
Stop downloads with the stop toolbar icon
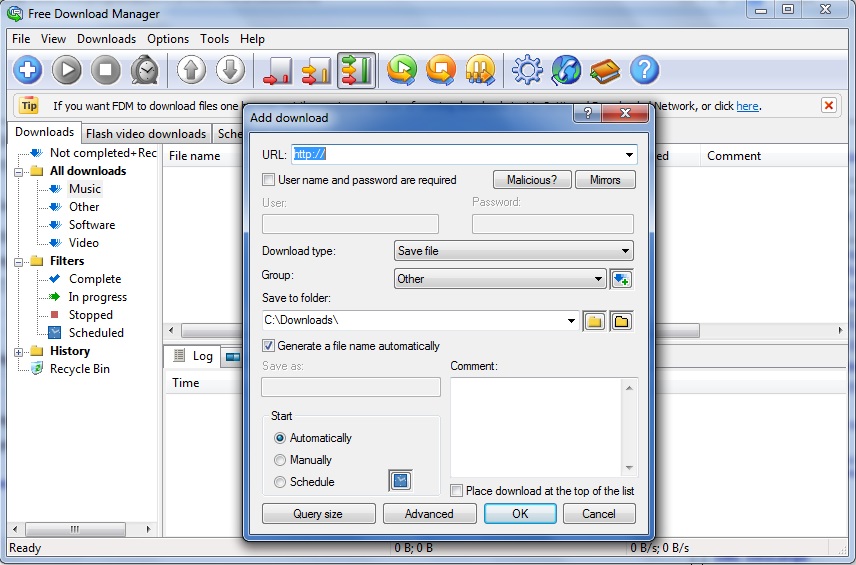tap(105, 70)
